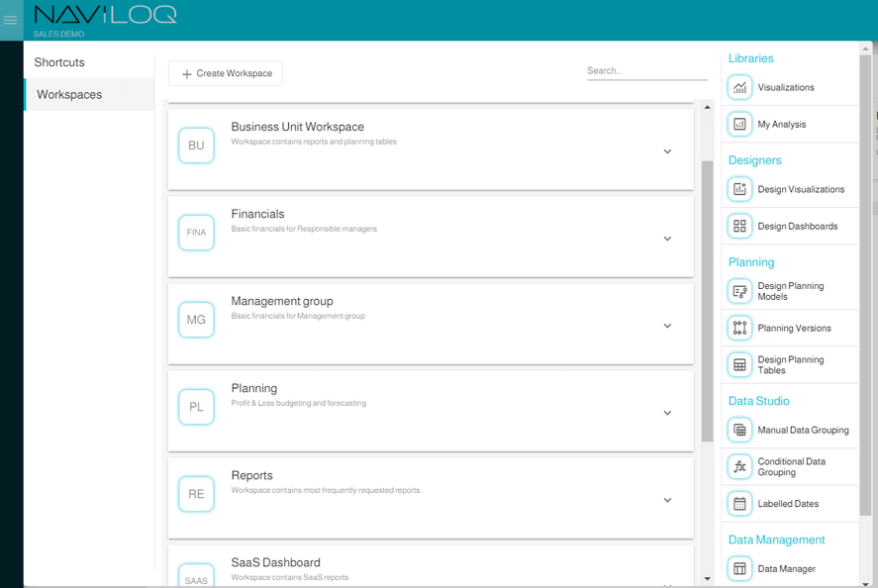878x588 pixels.
Task: Click the workspace list scroll-down arrow
Action: point(707,579)
